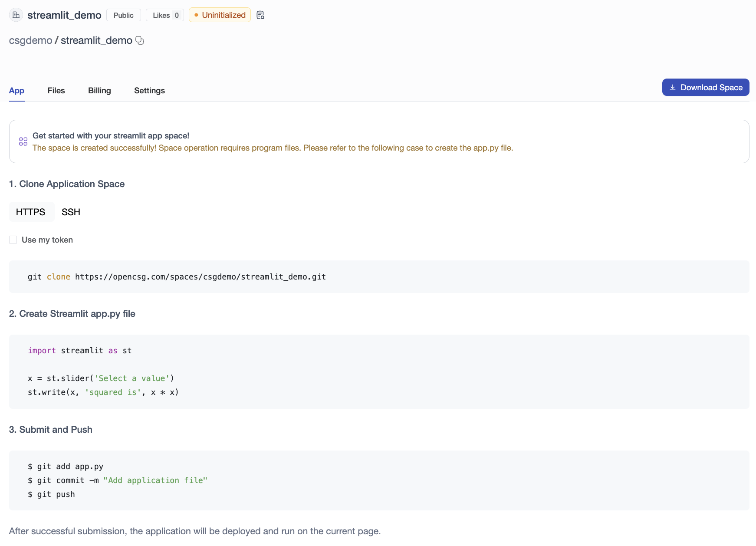The image size is (756, 546).
Task: Click the space avatar icon beside streamlit_demo
Action: pos(16,15)
